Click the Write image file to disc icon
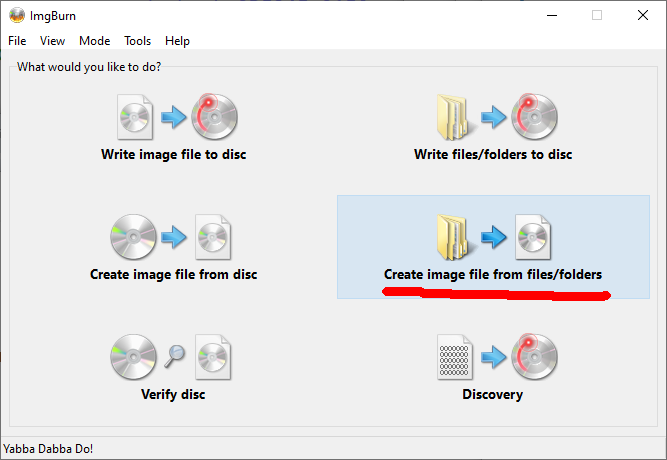 pyautogui.click(x=174, y=118)
